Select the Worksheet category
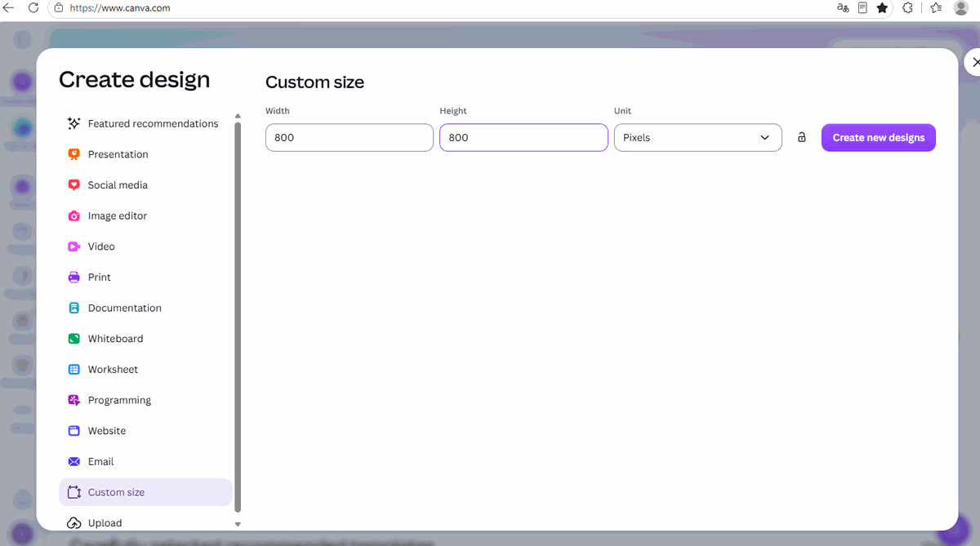The image size is (980, 546). point(145,370)
